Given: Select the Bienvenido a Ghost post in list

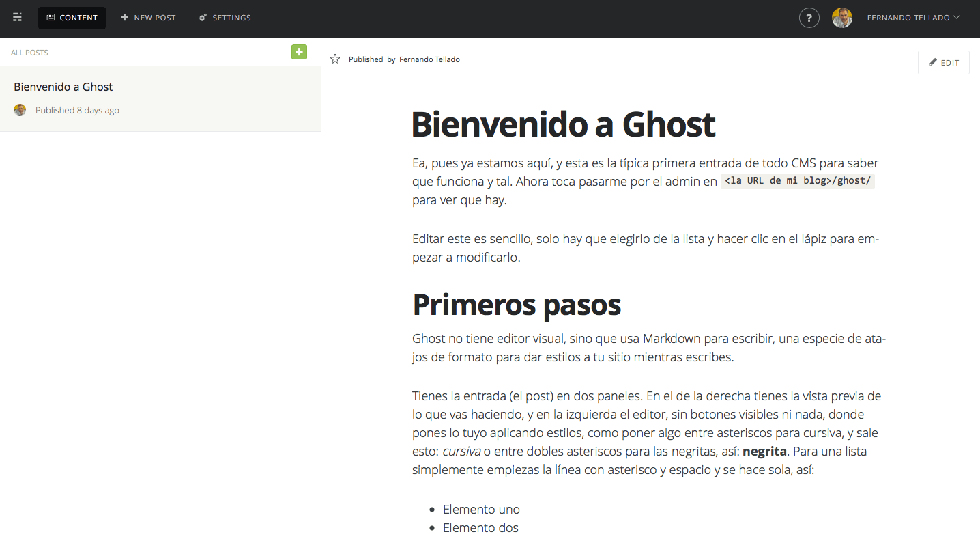Looking at the screenshot, I should 63,87.
